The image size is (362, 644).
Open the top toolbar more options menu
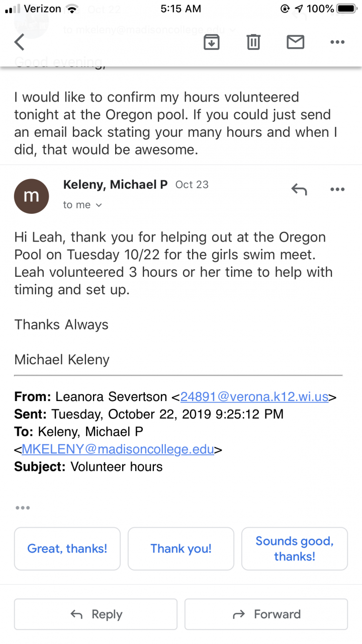[337, 42]
